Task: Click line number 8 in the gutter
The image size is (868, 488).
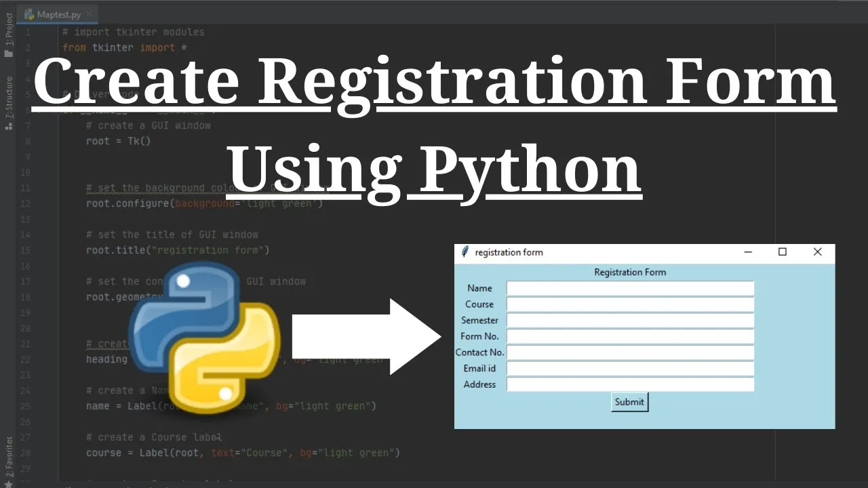Action: (x=28, y=141)
